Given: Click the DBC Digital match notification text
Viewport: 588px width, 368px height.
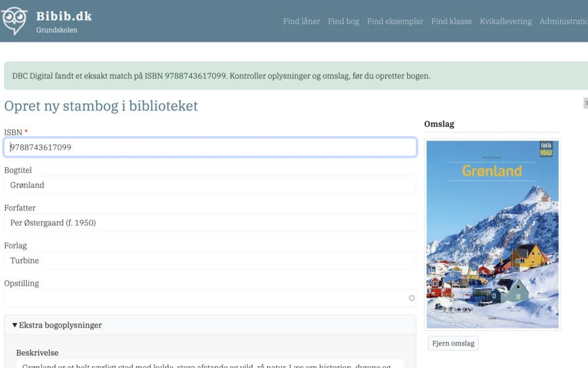Looking at the screenshot, I should [221, 76].
